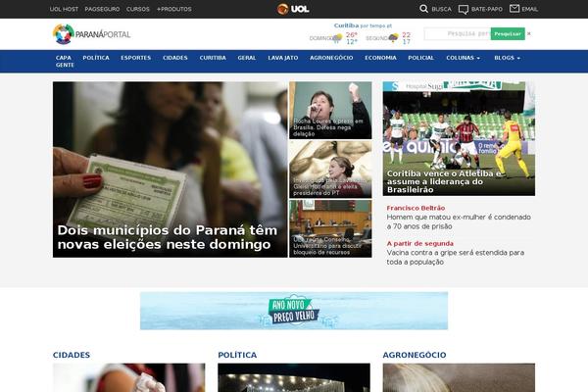Focus the Pesquisa search field
588x392 pixels.
point(457,33)
